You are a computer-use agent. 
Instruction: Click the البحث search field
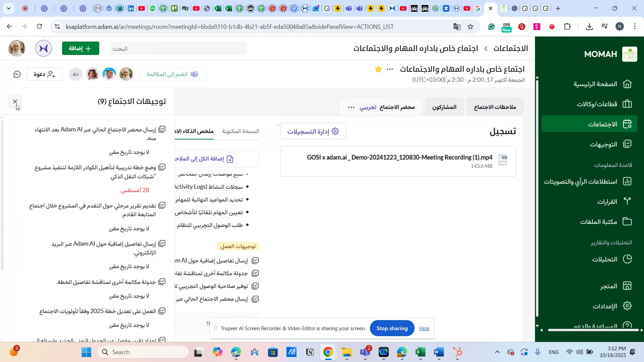click(x=178, y=48)
